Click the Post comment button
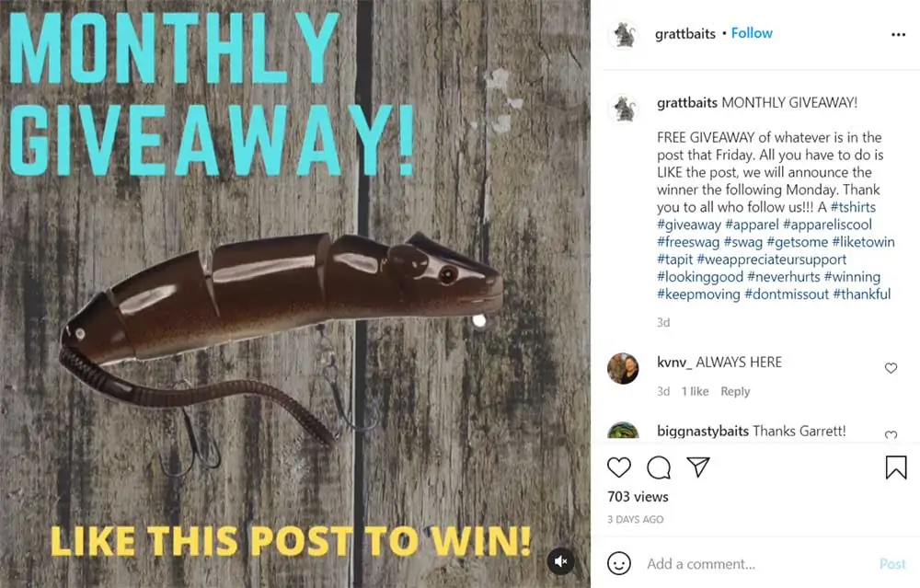Image resolution: width=920 pixels, height=588 pixels. pos(892,564)
